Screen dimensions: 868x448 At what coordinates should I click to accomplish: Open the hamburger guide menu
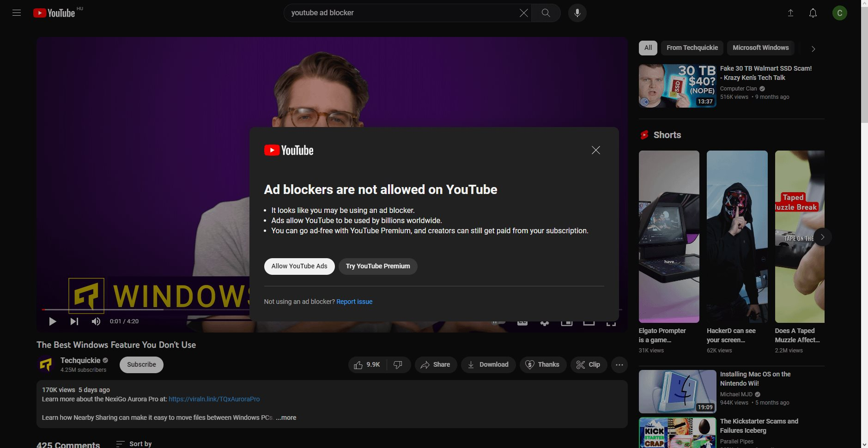click(17, 13)
